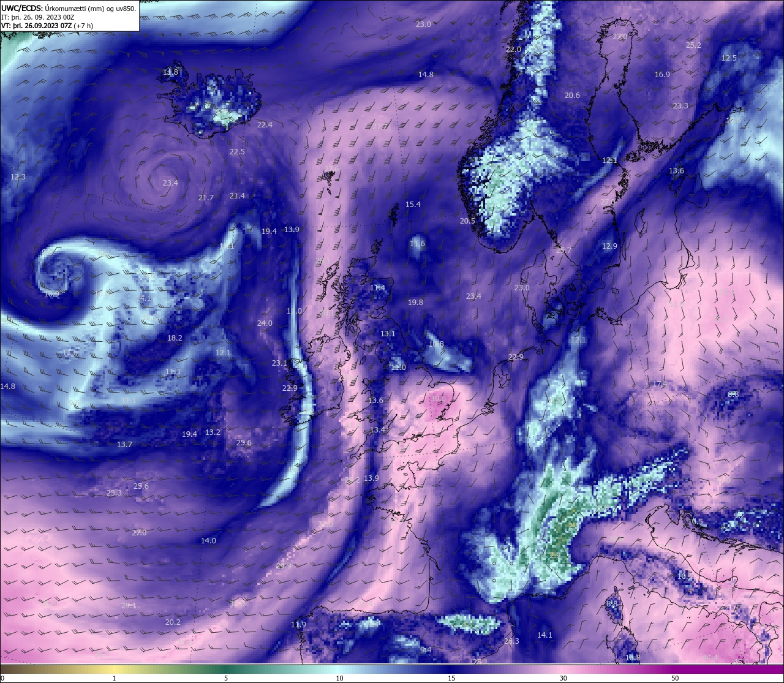Click the 20.5 value label

point(467,221)
